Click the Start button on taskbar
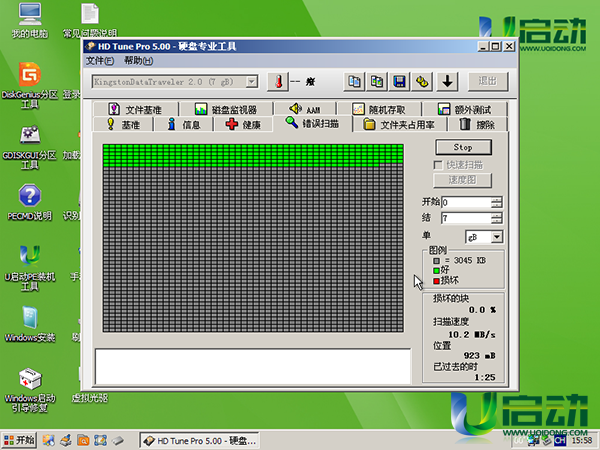Image resolution: width=600 pixels, height=450 pixels. point(19,440)
